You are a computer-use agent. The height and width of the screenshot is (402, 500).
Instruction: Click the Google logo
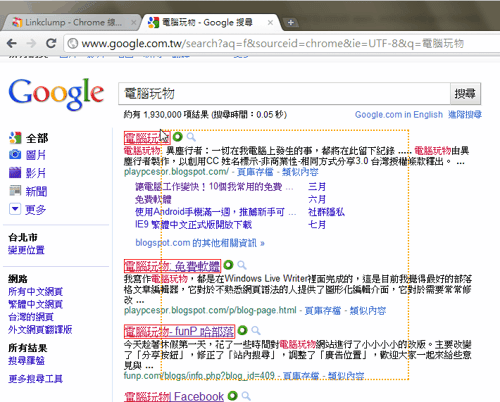point(56,94)
